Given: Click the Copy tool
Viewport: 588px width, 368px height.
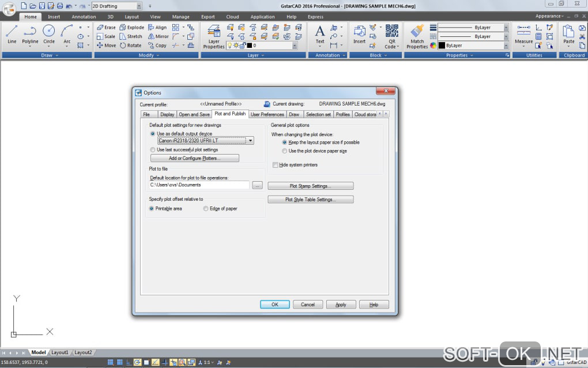Looking at the screenshot, I should click(157, 46).
